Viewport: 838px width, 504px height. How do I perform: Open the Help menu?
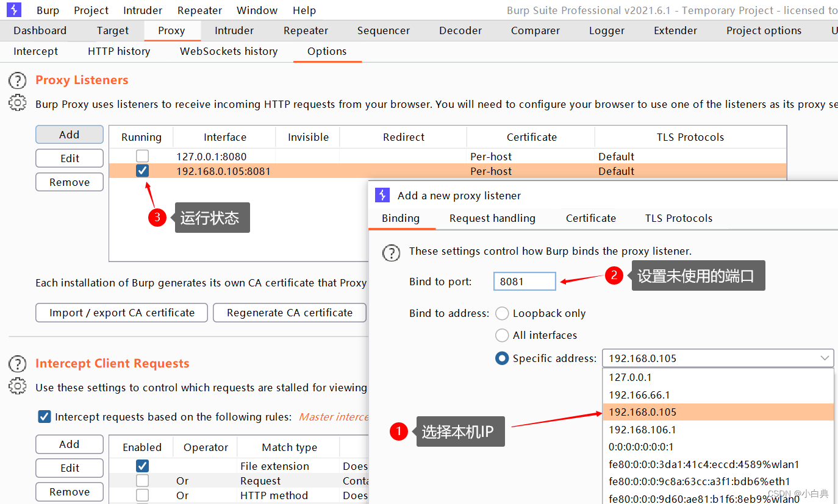304,10
